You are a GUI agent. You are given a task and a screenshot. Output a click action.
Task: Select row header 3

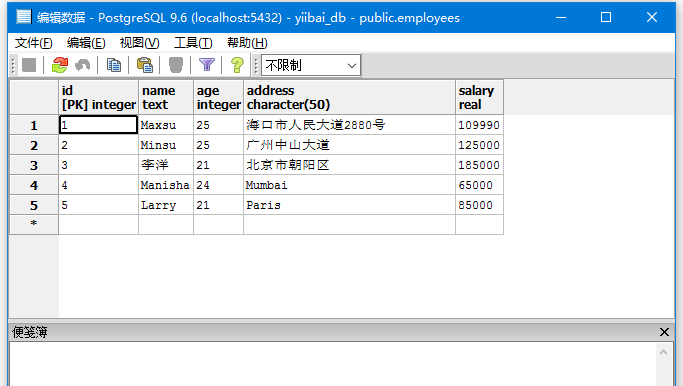34,165
